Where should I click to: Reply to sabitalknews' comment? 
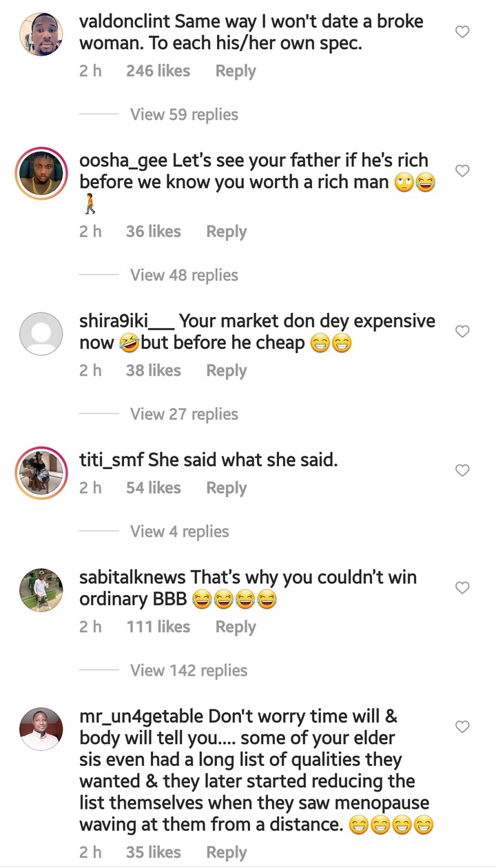pos(236,627)
